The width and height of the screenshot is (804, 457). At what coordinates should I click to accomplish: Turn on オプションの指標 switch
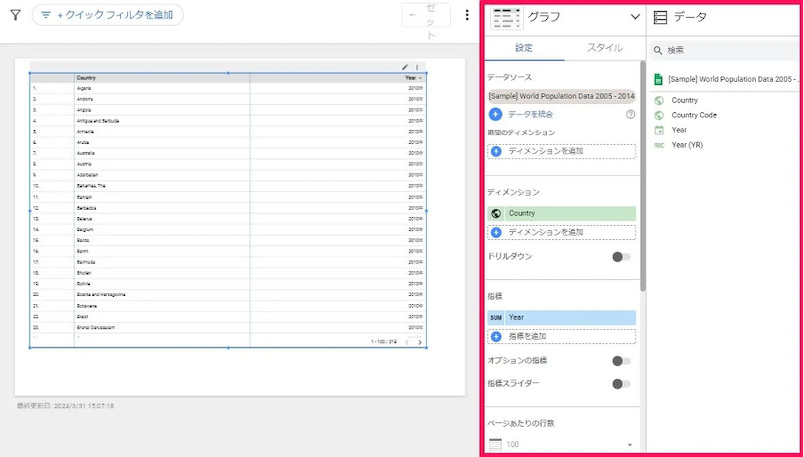621,361
